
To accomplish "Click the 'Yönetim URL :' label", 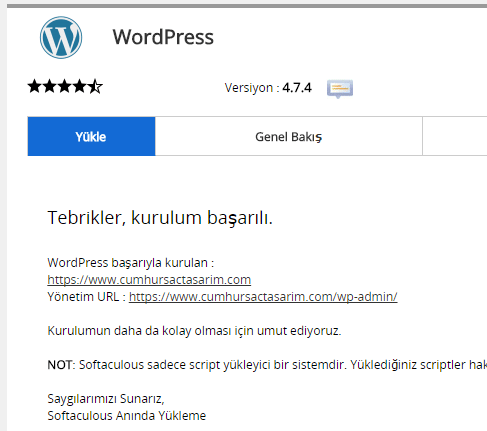I will [x=87, y=297].
